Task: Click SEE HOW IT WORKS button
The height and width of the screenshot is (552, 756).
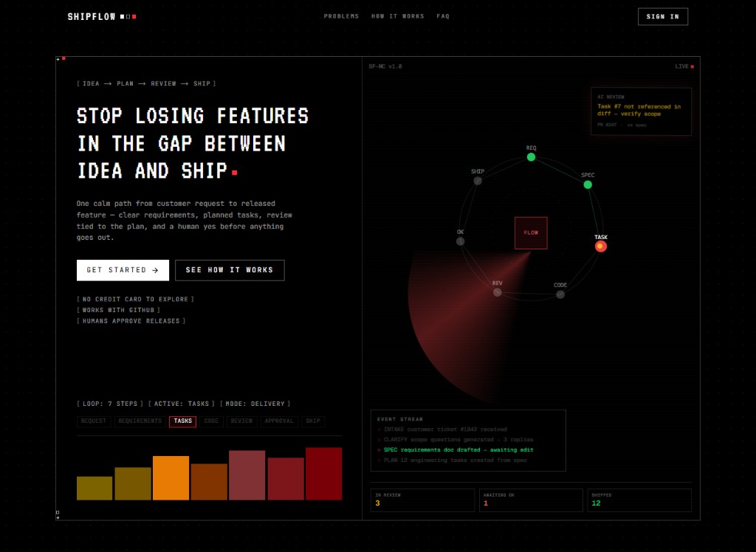Action: click(230, 270)
